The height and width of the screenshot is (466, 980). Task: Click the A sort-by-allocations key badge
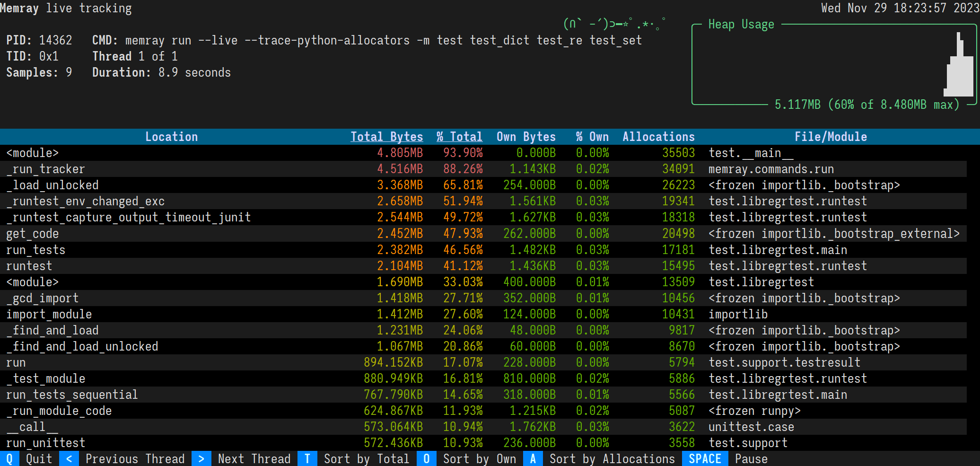tap(533, 458)
